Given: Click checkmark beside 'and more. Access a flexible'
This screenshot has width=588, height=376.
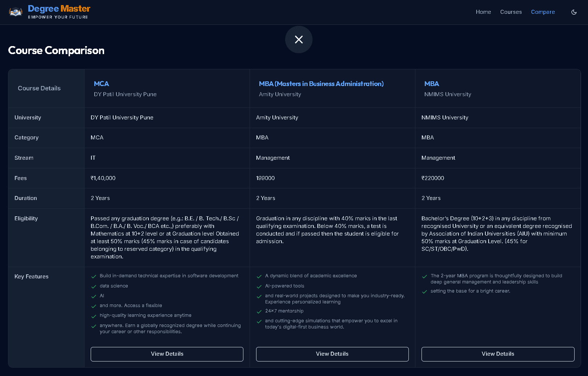Looking at the screenshot, I should click(x=94, y=306).
